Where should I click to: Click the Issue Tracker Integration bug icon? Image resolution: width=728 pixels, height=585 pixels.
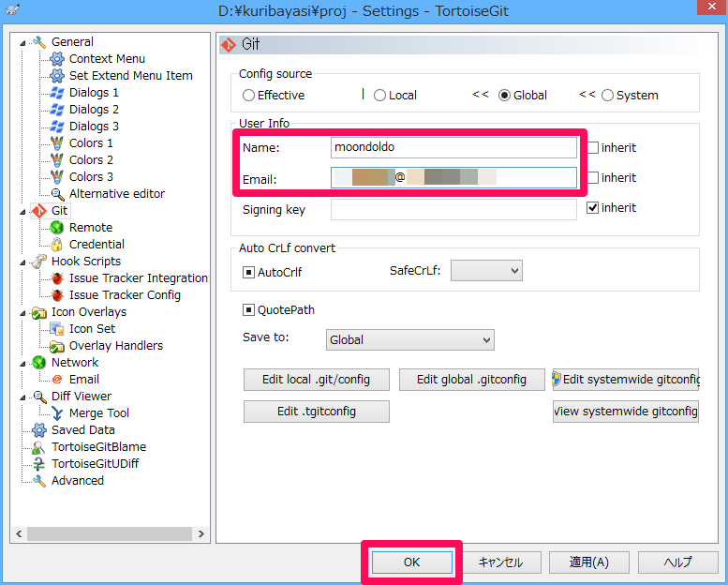click(x=57, y=278)
